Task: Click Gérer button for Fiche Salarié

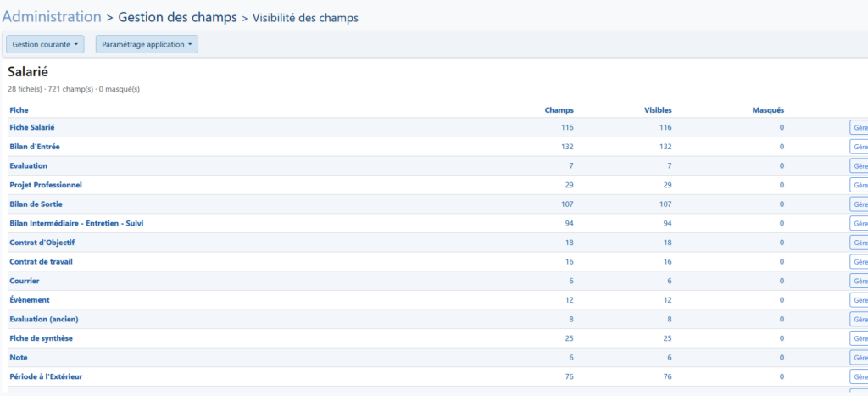Action: (860, 127)
